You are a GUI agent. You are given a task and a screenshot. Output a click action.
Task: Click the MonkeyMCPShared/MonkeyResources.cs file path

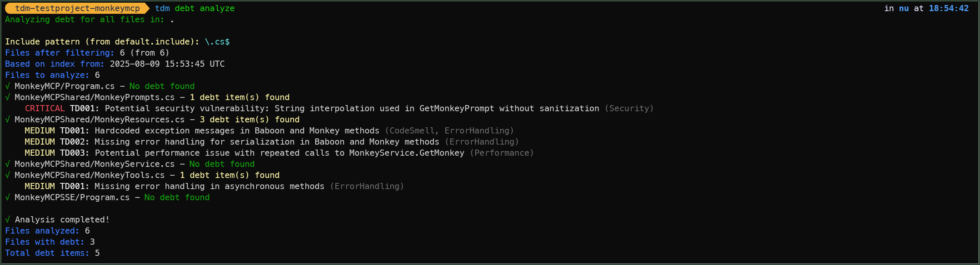(100, 120)
